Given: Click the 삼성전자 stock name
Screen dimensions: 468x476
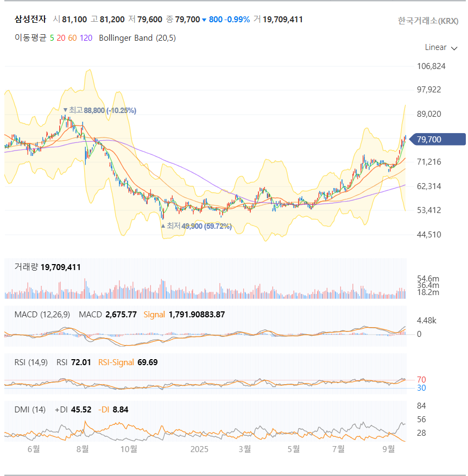Looking at the screenshot, I should coord(30,20).
